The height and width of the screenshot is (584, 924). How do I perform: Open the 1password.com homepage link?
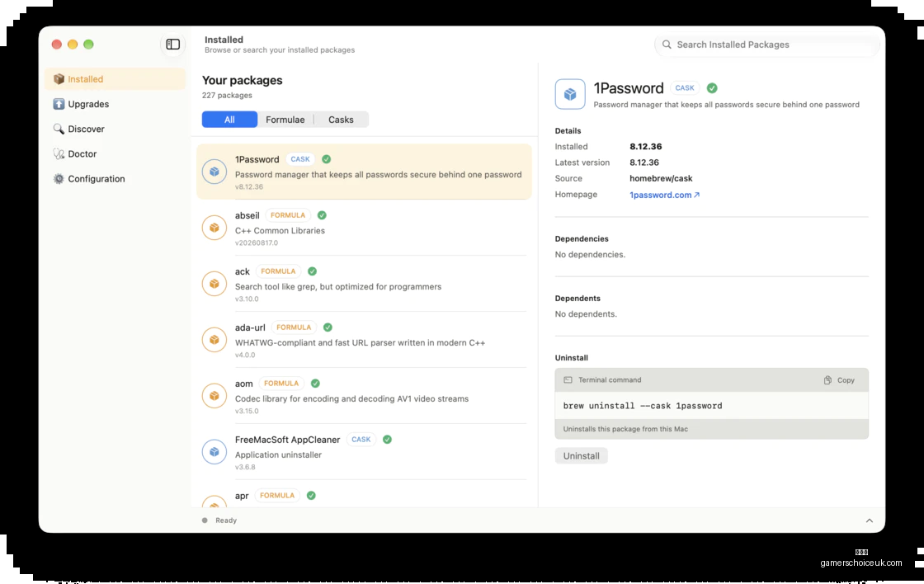[664, 195]
